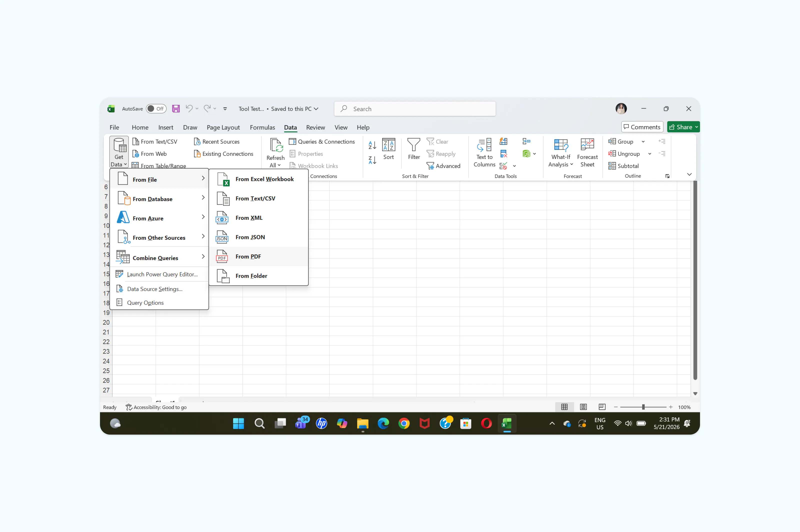Expand the From Database submenu

coord(159,199)
